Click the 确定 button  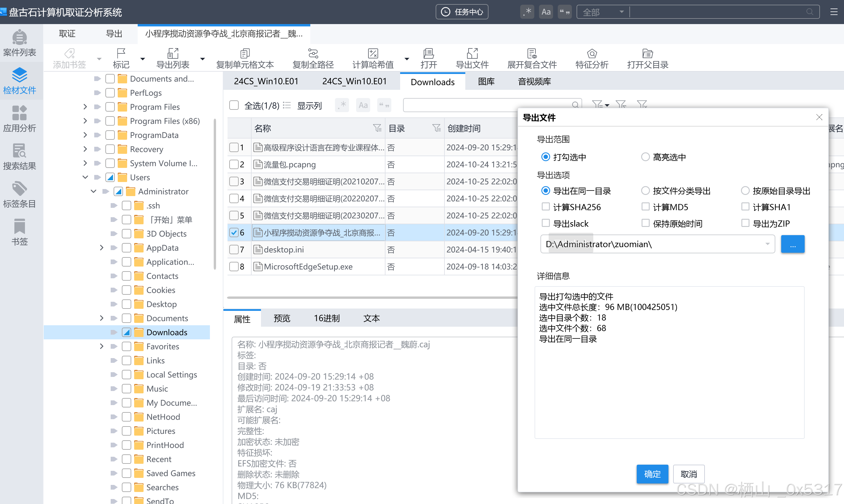(652, 474)
